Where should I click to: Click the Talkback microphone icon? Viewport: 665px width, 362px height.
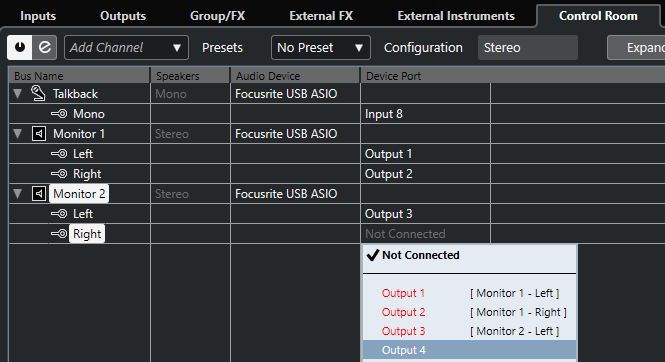coord(38,93)
